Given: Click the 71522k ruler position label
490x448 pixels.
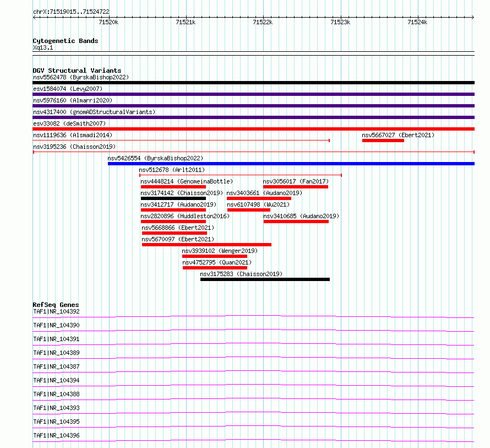Looking at the screenshot, I should [263, 22].
